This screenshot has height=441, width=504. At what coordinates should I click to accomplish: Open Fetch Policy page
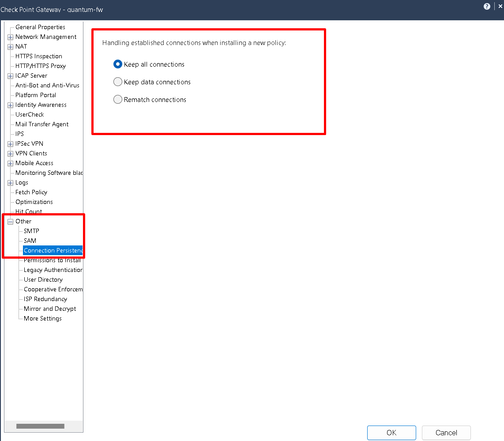tap(31, 192)
